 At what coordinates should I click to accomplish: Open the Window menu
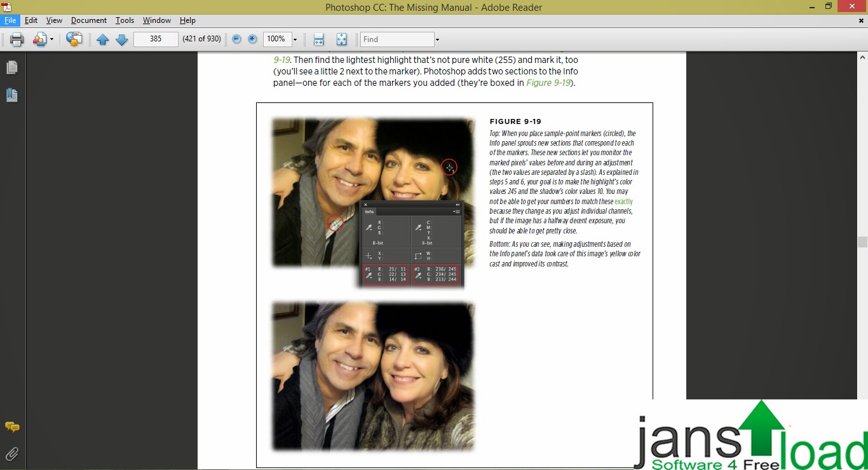157,20
